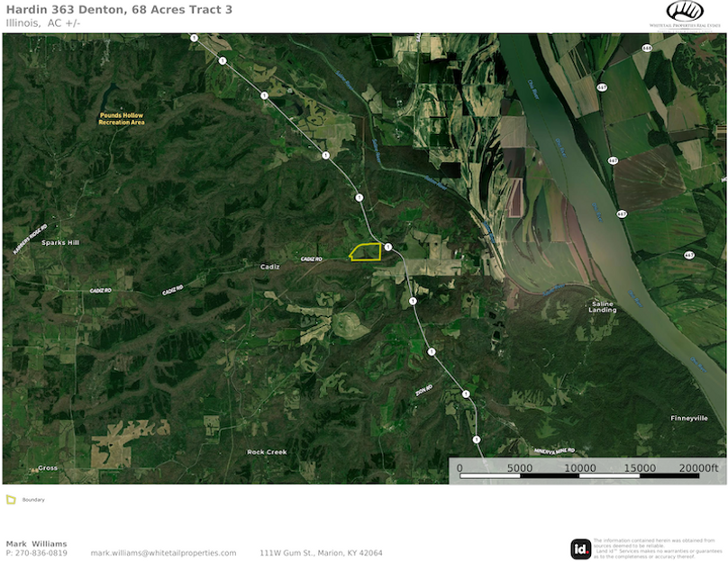Select the yellow tract boundary polygon
Screen dimensions: 728x562
click(x=365, y=252)
